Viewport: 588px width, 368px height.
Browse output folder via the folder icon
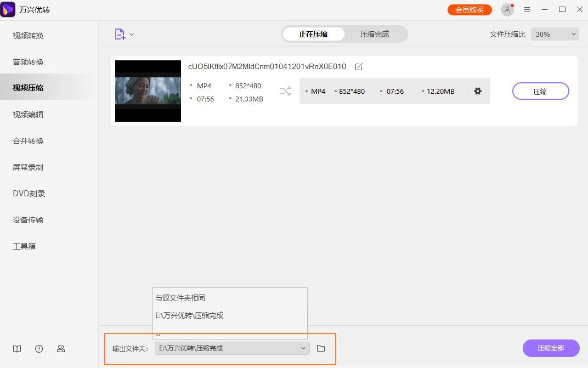tap(321, 348)
